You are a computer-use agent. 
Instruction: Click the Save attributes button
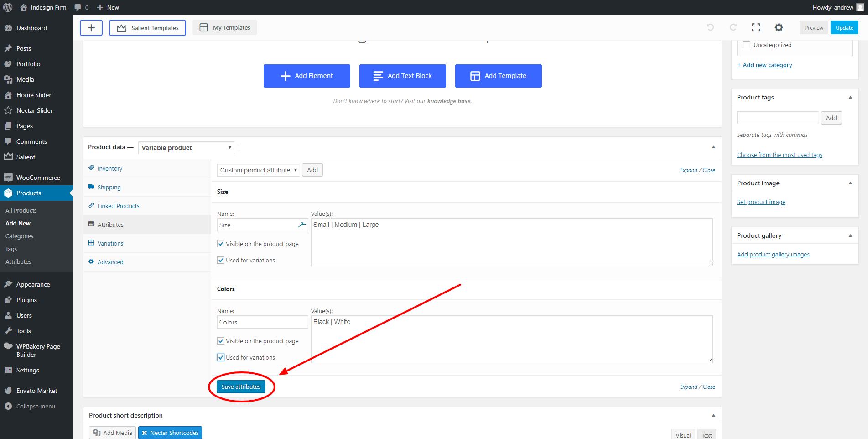click(x=241, y=387)
